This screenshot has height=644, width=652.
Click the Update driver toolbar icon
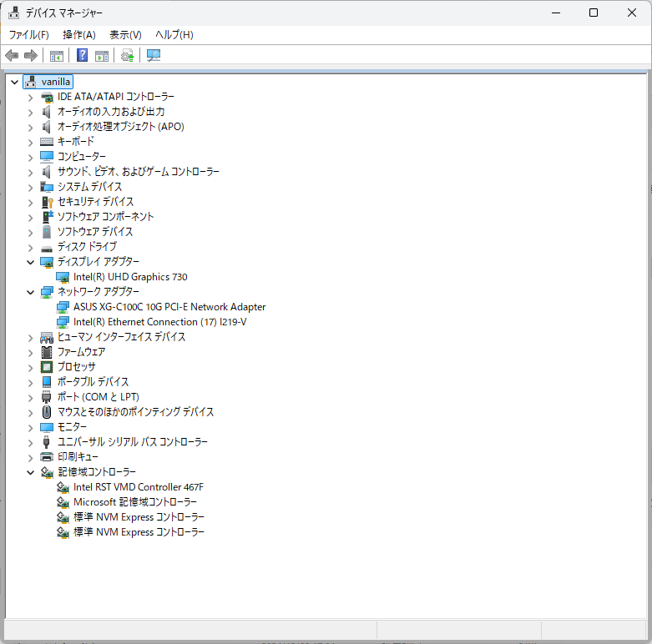(x=127, y=56)
